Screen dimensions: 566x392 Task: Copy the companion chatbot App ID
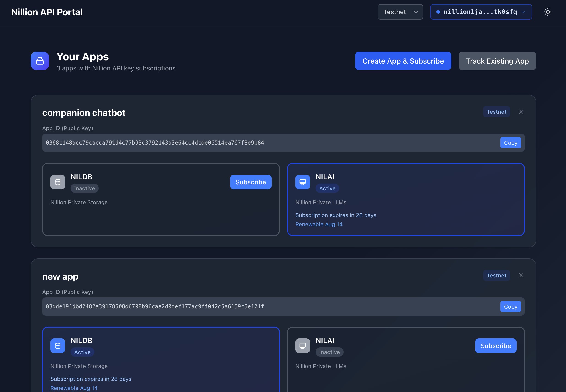pyautogui.click(x=510, y=142)
